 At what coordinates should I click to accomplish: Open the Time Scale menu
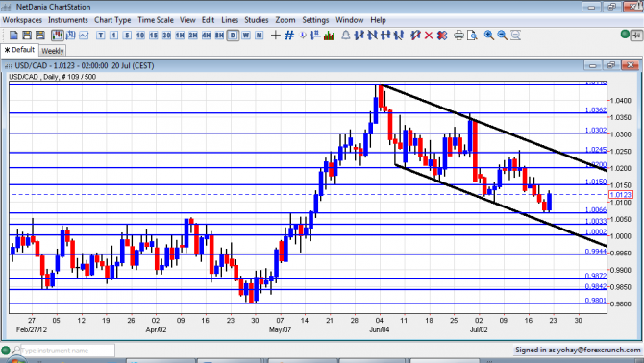(x=156, y=20)
